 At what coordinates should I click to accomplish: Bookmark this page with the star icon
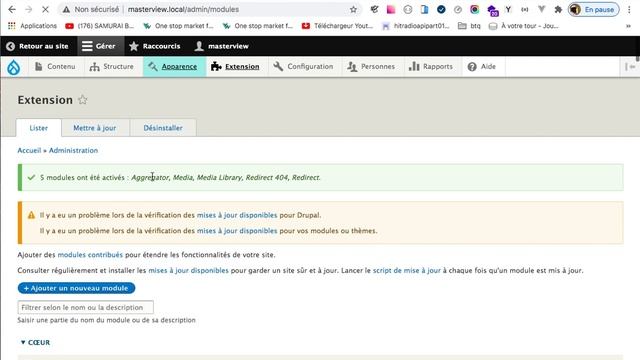(353, 9)
